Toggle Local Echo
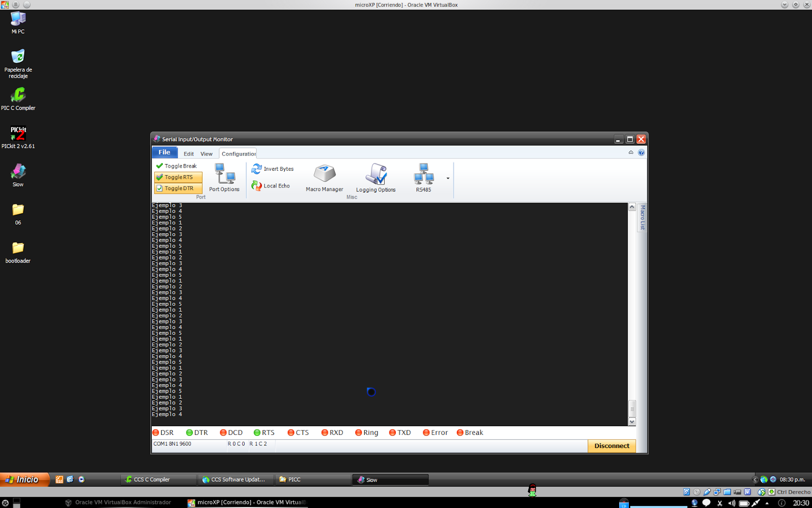Screen dimensions: 812x508 (x=270, y=186)
